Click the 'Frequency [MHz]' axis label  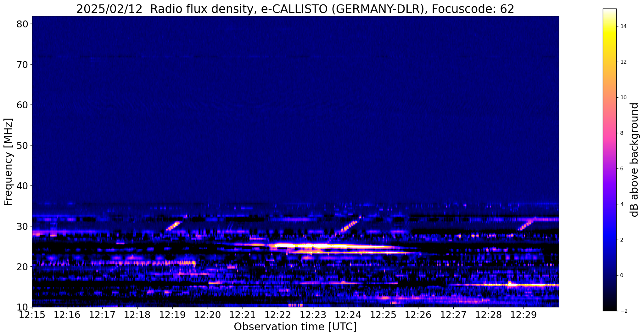point(8,162)
